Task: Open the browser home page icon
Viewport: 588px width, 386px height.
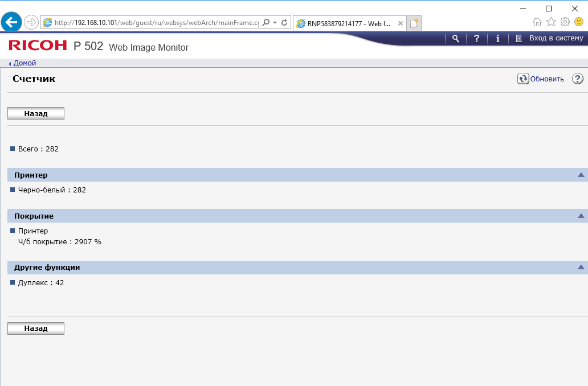Action: 537,22
